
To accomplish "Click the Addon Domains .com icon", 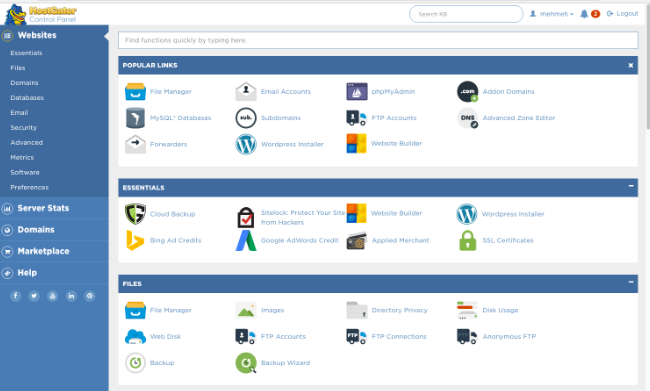I will (x=468, y=92).
